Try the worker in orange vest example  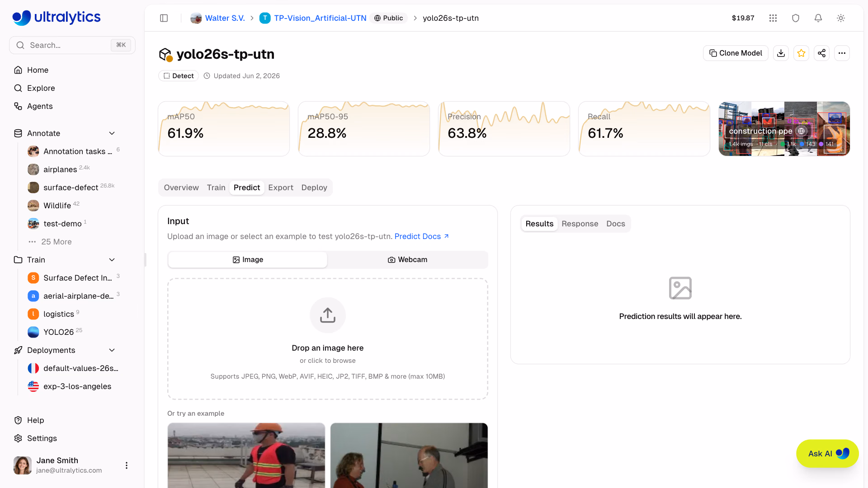pos(246,455)
